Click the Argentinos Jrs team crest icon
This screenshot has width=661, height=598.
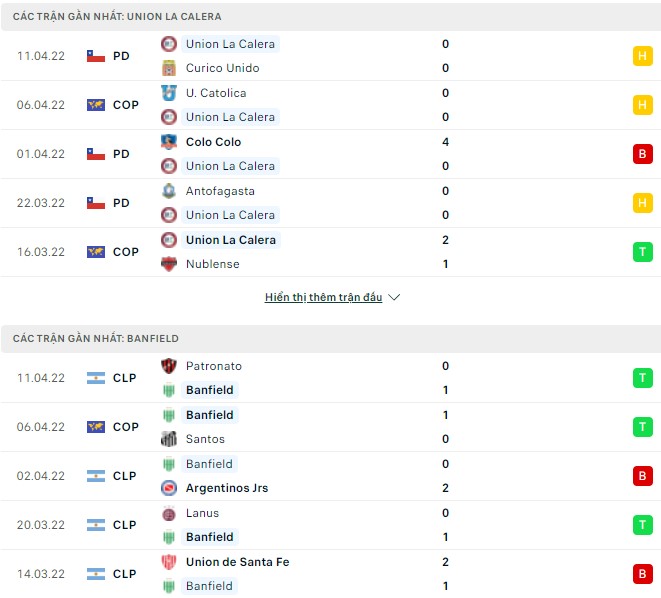point(169,488)
